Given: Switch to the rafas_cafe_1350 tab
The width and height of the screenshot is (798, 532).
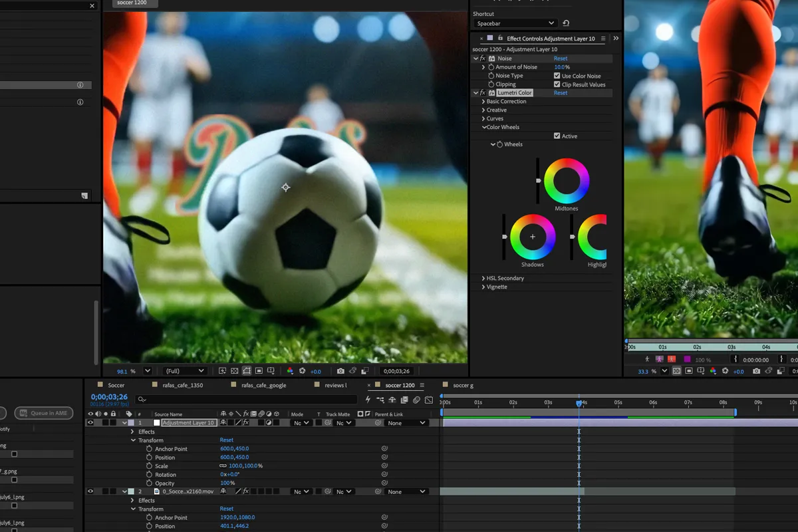Looking at the screenshot, I should (x=183, y=385).
